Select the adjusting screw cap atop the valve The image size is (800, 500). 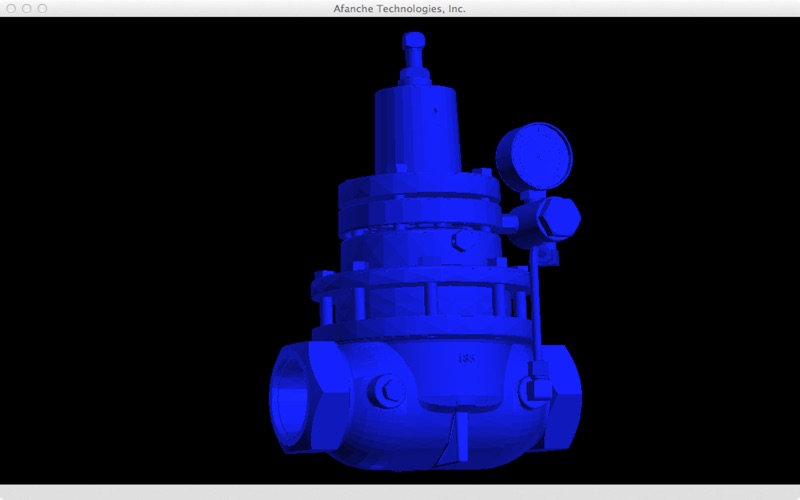click(x=413, y=43)
